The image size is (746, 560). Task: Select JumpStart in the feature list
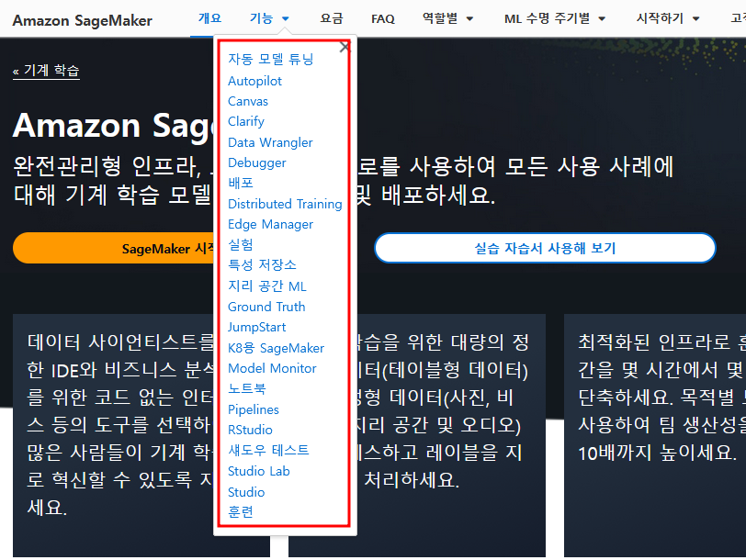pyautogui.click(x=257, y=327)
